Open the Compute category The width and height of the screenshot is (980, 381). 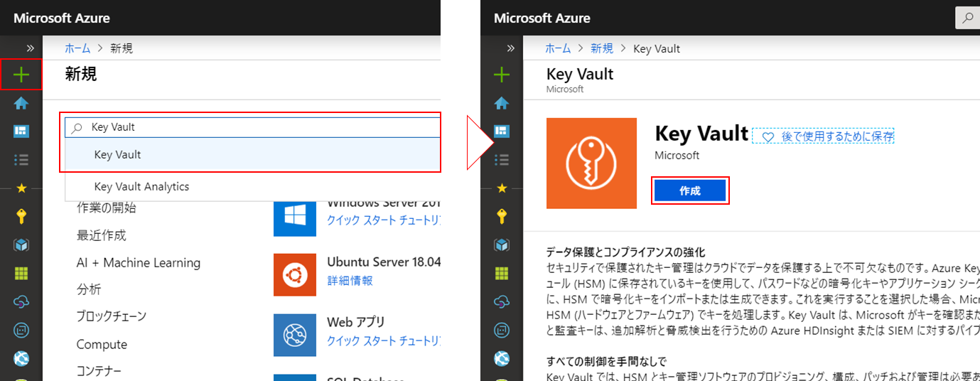click(x=102, y=344)
